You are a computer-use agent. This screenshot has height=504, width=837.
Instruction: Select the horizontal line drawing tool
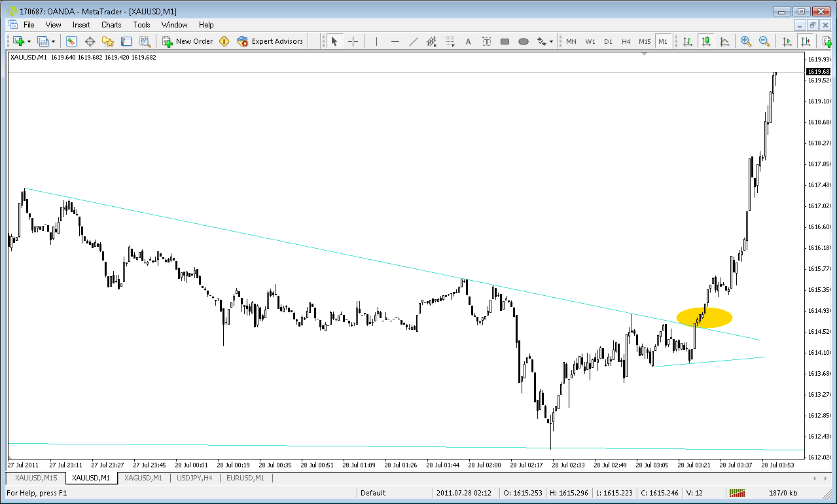[x=395, y=41]
